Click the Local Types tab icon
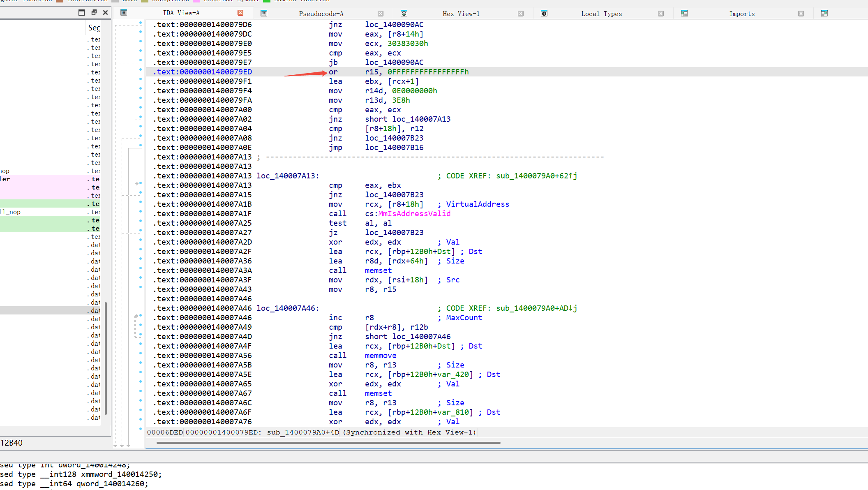This screenshot has height=490, width=868. tap(544, 14)
